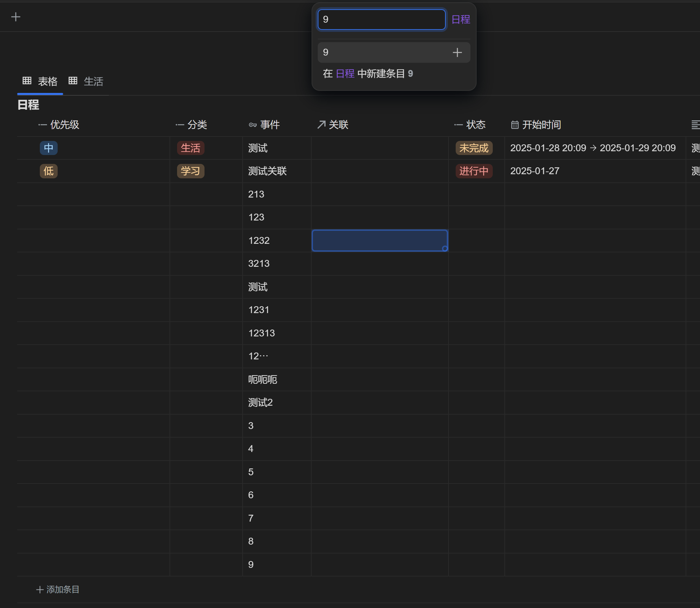Focus the search input containing 9
The image size is (700, 608).
pos(381,20)
